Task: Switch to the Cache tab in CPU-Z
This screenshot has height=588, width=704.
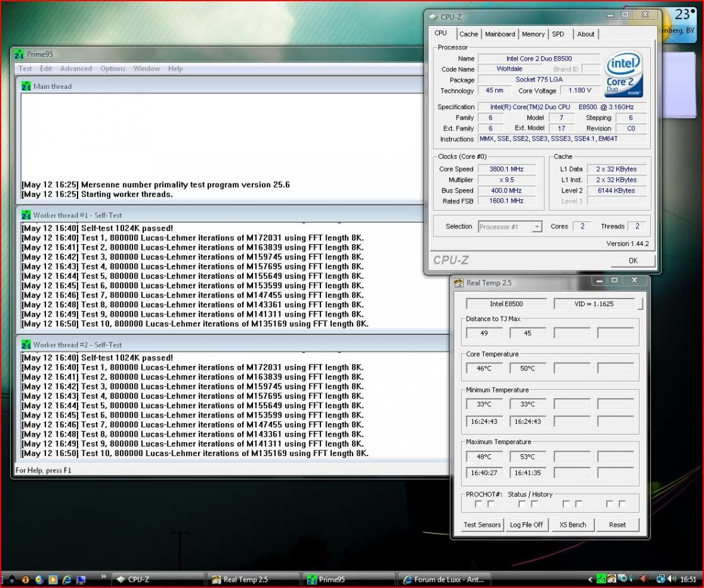Action: (469, 34)
